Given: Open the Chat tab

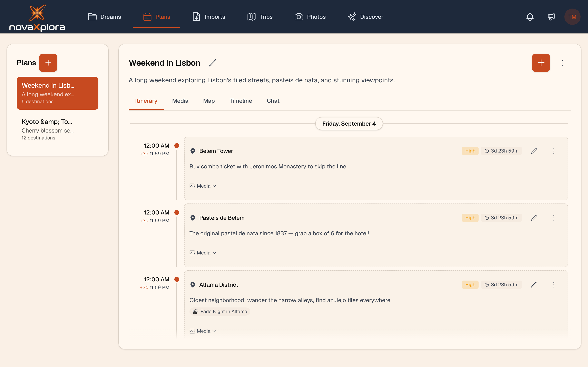Looking at the screenshot, I should (x=273, y=101).
